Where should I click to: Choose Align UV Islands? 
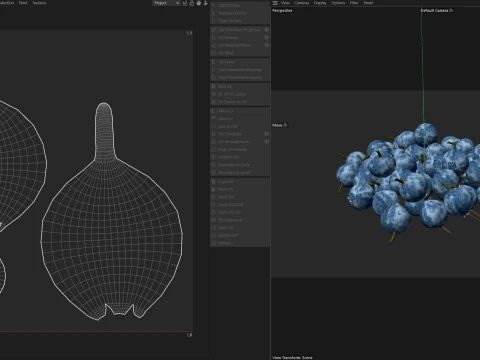click(x=240, y=149)
